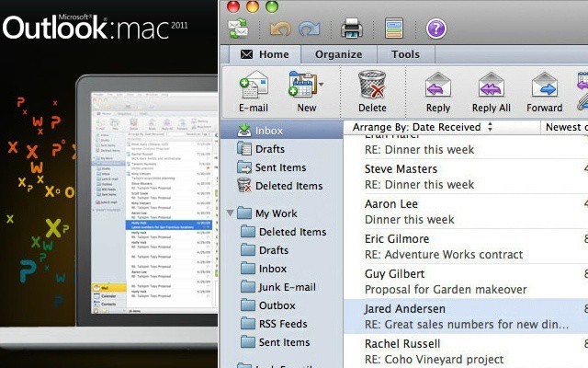588x368 pixels.
Task: Click the Redo arrow icon
Action: (x=310, y=29)
